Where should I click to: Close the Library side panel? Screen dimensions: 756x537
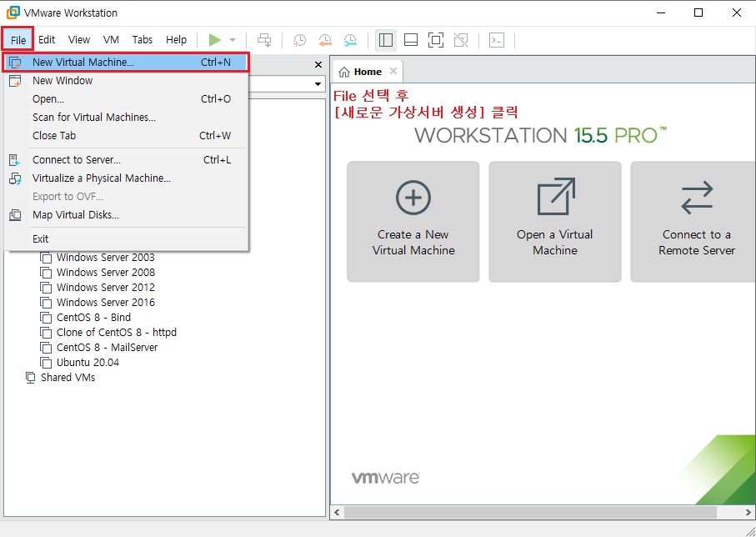tap(318, 65)
